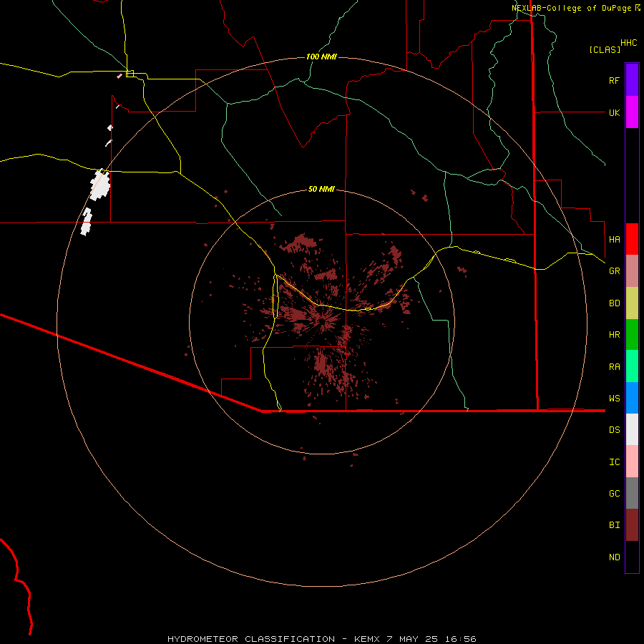
Task: Click the IC legend label
Action: pyautogui.click(x=614, y=462)
